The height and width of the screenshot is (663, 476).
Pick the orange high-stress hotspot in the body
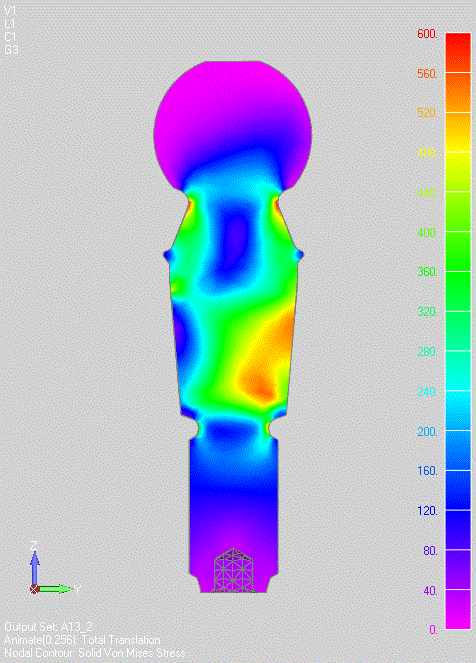pyautogui.click(x=258, y=385)
